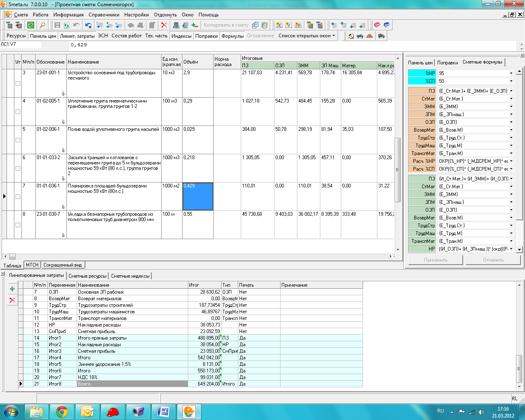This screenshot has height=420, width=525.
Task: Switch to the МТСН tab
Action: pos(32,265)
